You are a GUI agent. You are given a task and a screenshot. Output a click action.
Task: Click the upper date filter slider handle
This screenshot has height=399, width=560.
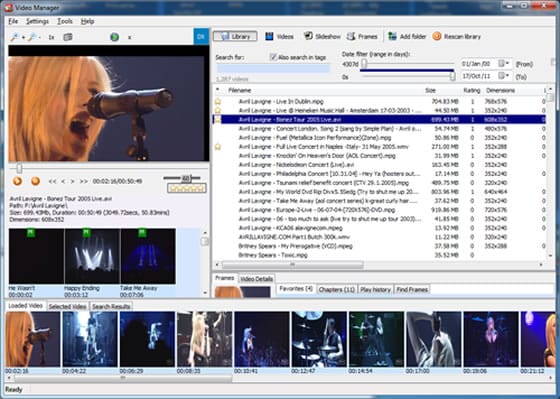(x=364, y=63)
